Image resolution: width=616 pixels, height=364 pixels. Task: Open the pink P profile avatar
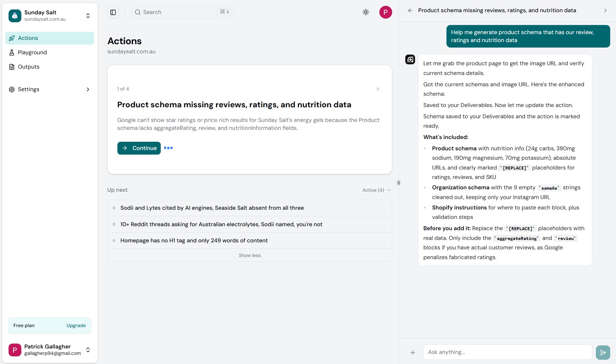pos(385,12)
